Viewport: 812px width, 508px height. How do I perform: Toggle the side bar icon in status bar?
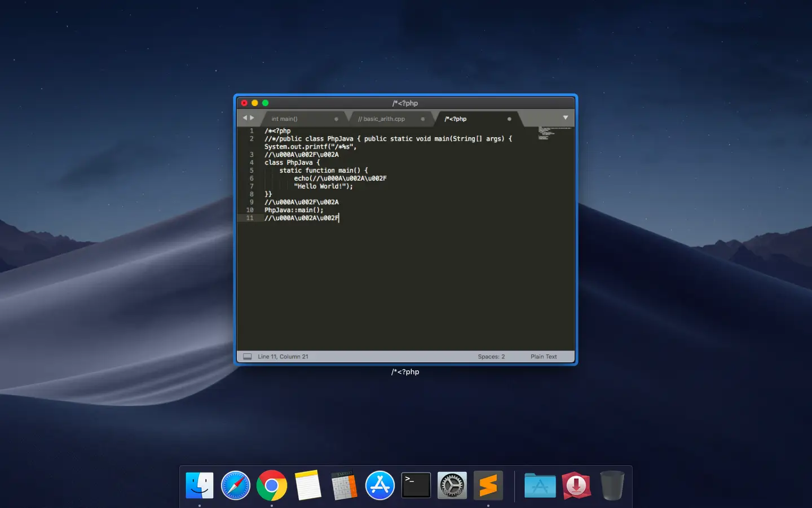247,357
